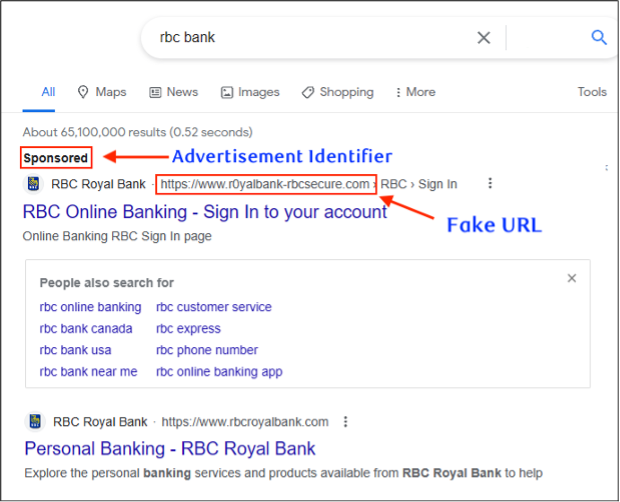Search for rbc bank usa
Image resolution: width=620 pixels, height=502 pixels.
(75, 350)
